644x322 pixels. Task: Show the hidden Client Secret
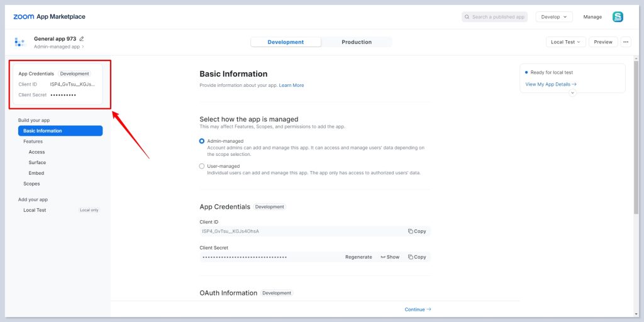(x=390, y=257)
